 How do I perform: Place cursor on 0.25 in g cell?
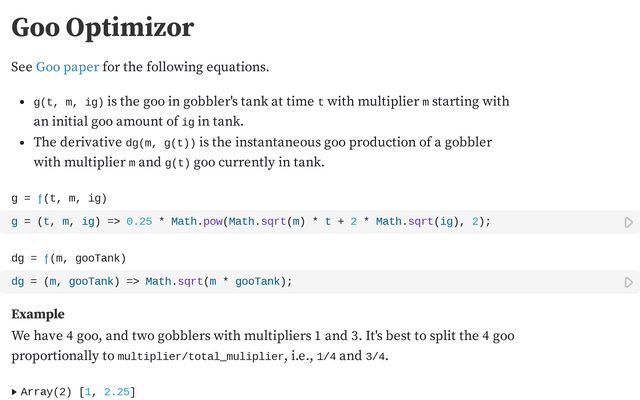pyautogui.click(x=139, y=221)
